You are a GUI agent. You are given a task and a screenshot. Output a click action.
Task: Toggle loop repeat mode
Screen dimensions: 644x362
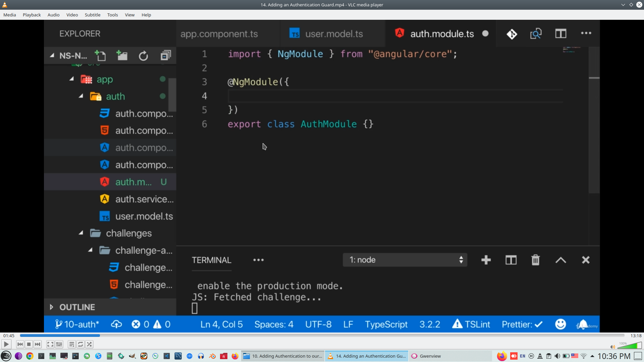pyautogui.click(x=80, y=344)
